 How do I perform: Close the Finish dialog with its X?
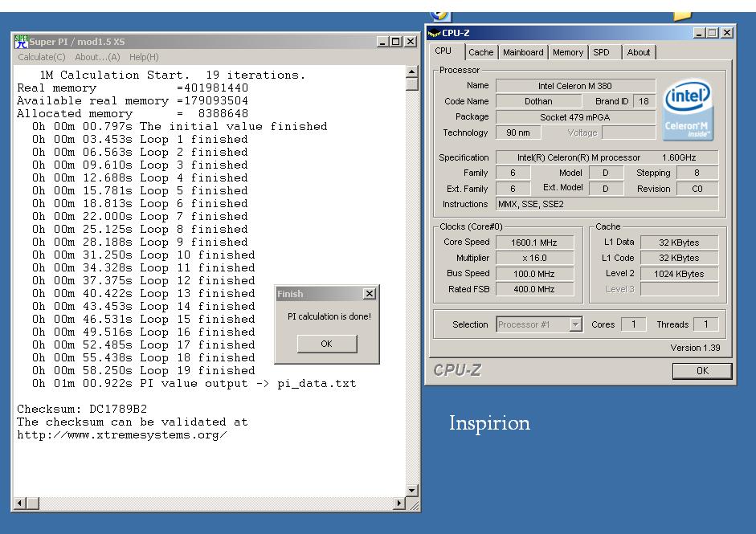point(370,294)
